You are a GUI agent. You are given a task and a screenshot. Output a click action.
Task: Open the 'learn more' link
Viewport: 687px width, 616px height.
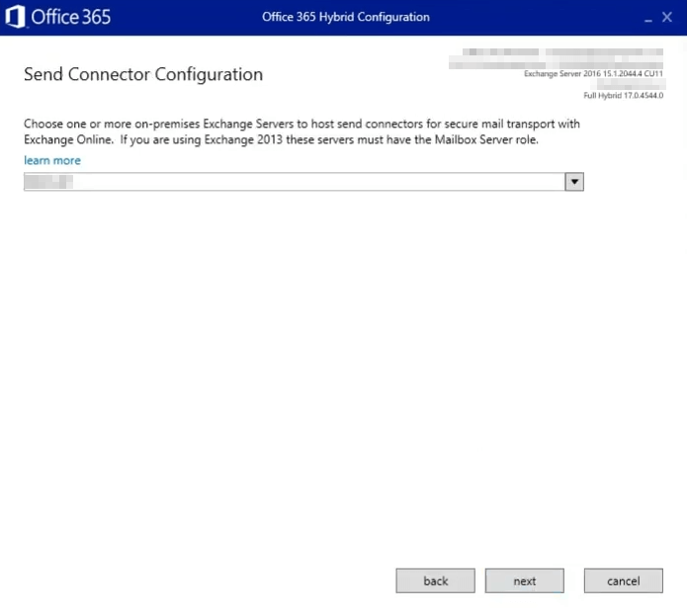pyautogui.click(x=52, y=160)
